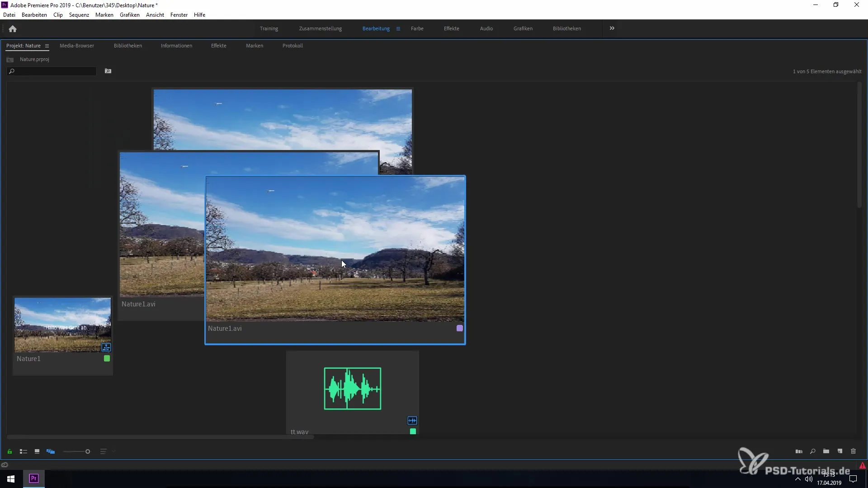Open the Protokoll panel tab
Image resolution: width=868 pixels, height=488 pixels.
pos(292,46)
